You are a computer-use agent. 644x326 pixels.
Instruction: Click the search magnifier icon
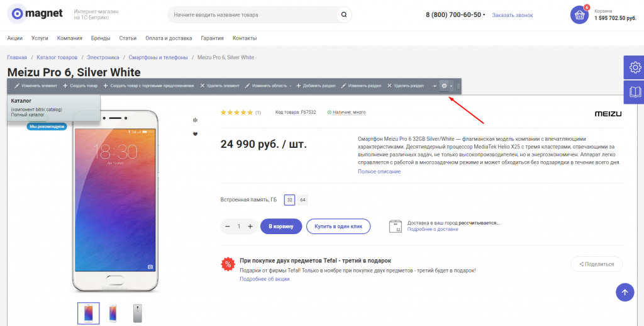pos(344,15)
